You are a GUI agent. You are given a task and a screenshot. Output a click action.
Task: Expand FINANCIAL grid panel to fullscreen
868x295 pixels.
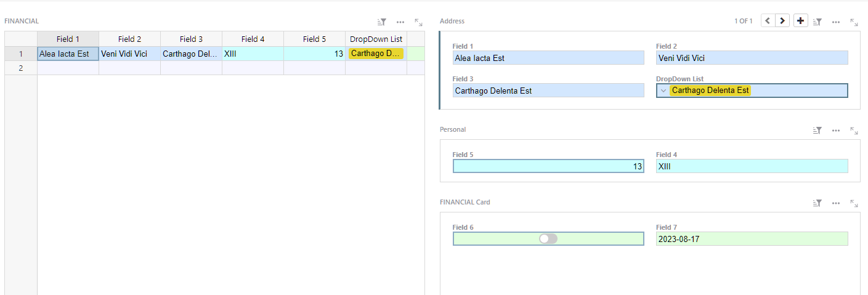418,22
